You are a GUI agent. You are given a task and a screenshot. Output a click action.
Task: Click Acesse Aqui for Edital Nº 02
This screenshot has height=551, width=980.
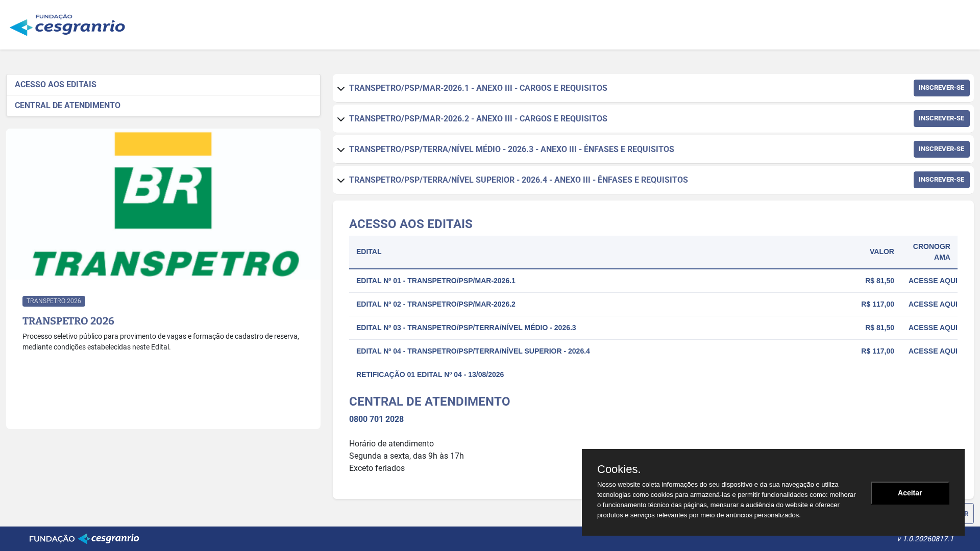click(933, 304)
